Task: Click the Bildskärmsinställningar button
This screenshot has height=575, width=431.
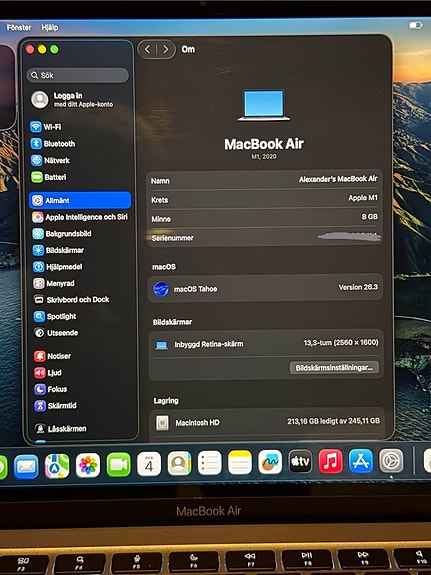Action: tap(334, 367)
